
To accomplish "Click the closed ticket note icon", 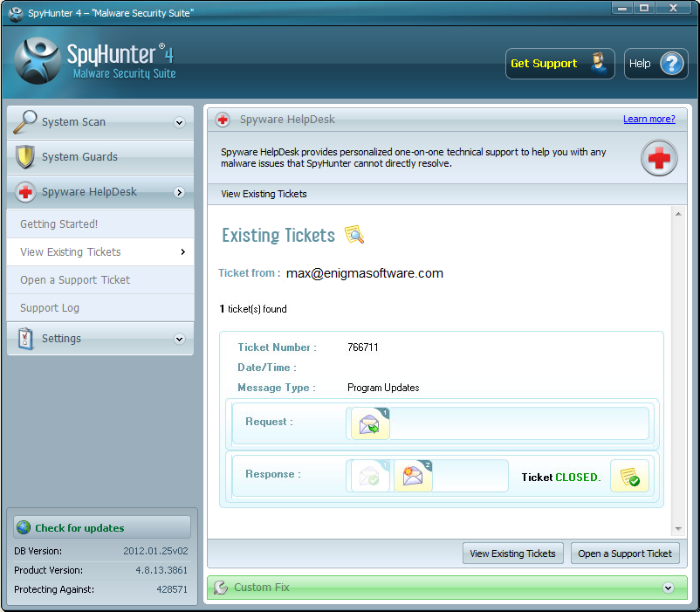I will [628, 477].
